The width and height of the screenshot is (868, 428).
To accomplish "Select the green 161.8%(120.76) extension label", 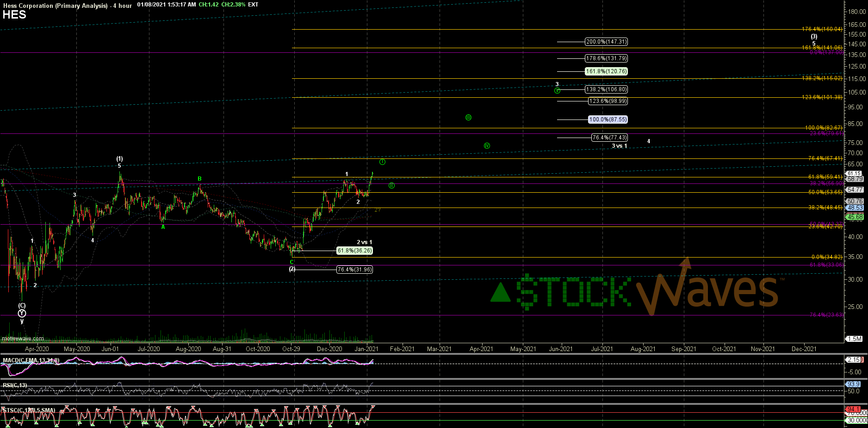I will pyautogui.click(x=606, y=71).
